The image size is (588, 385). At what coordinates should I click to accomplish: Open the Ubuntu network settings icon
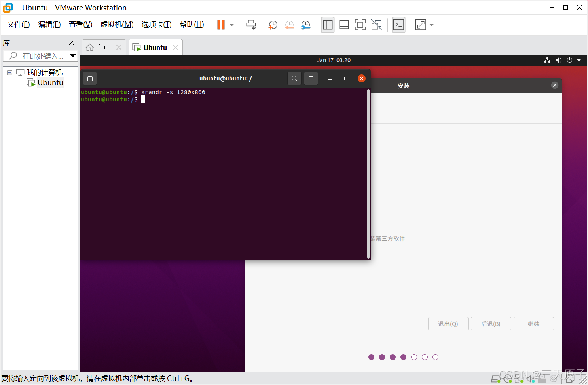point(548,60)
